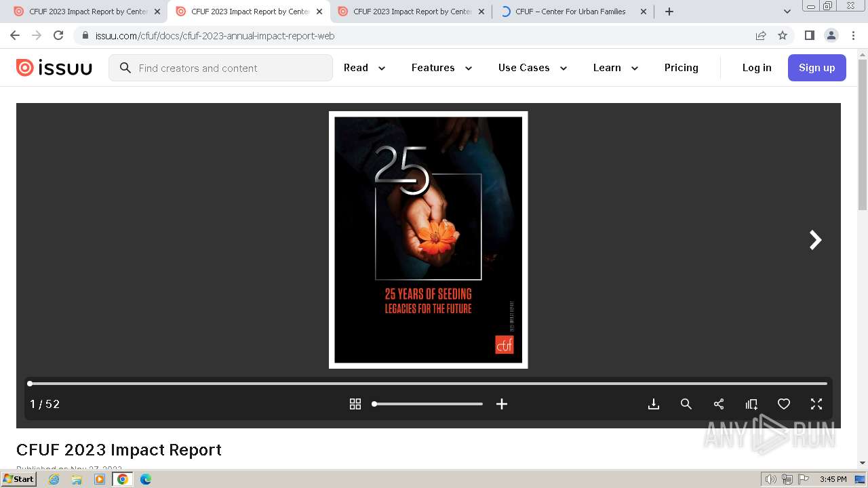
Task: Click the 1 / 52 page counter
Action: (45, 404)
